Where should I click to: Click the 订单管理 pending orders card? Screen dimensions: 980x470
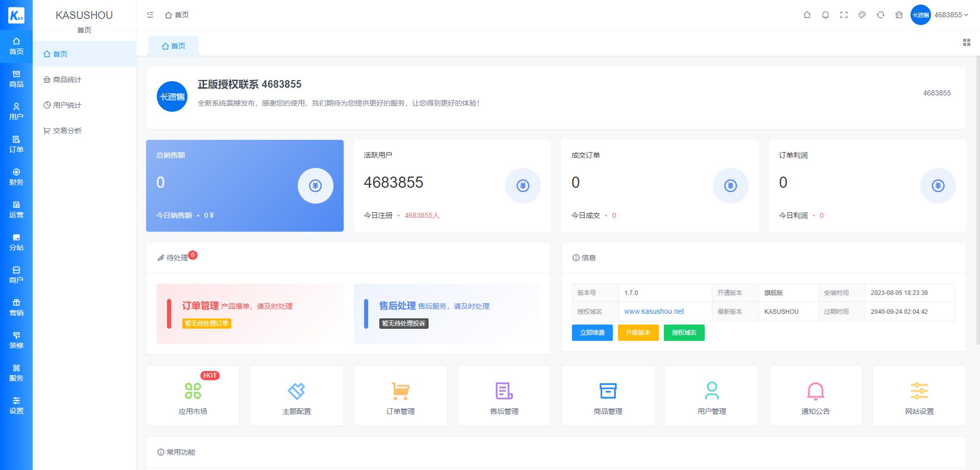coord(250,313)
